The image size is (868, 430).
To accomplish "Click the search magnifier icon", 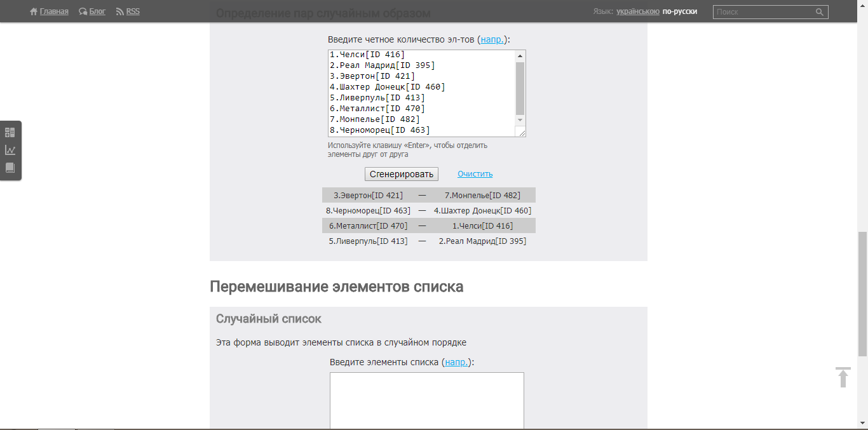I will (x=820, y=11).
